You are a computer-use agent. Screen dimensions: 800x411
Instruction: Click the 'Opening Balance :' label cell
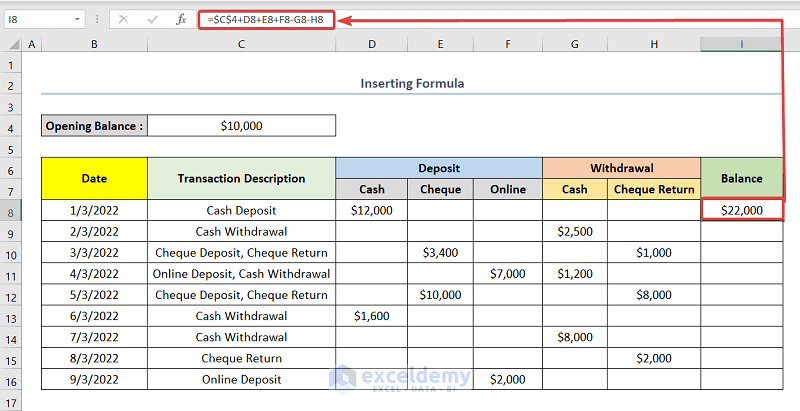click(94, 126)
